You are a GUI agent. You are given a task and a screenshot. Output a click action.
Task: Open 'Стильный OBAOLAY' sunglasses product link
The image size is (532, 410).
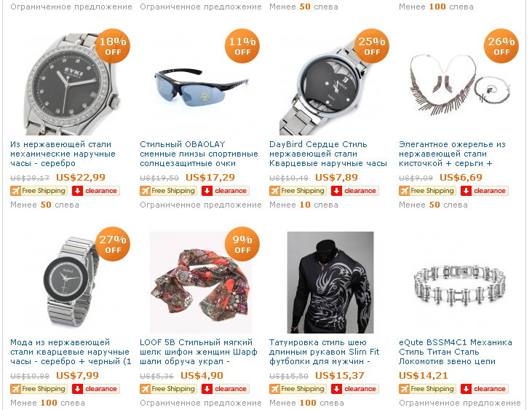click(x=199, y=154)
